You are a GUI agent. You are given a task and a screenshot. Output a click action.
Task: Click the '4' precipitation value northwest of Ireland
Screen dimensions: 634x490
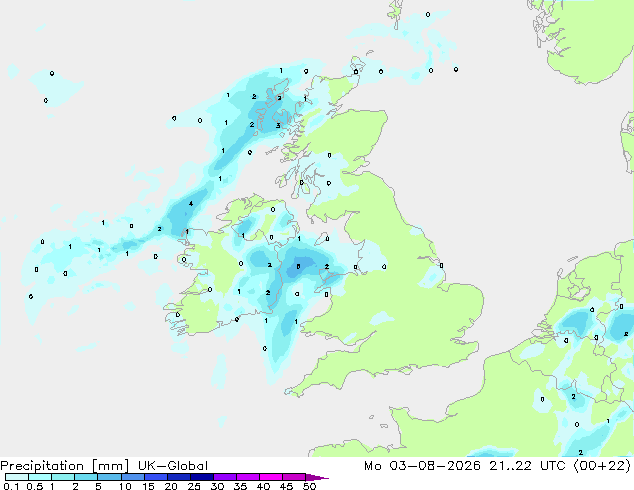[x=191, y=204]
